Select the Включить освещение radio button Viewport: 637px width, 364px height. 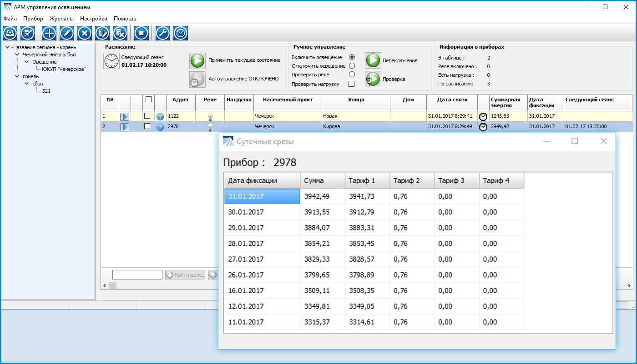point(352,57)
